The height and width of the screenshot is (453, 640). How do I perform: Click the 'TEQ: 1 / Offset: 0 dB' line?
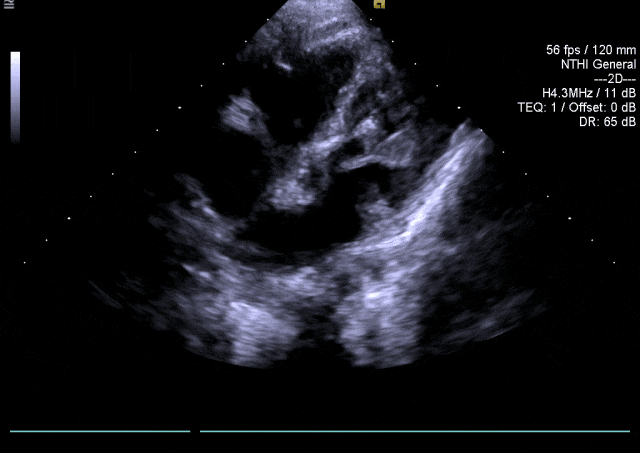[x=576, y=107]
